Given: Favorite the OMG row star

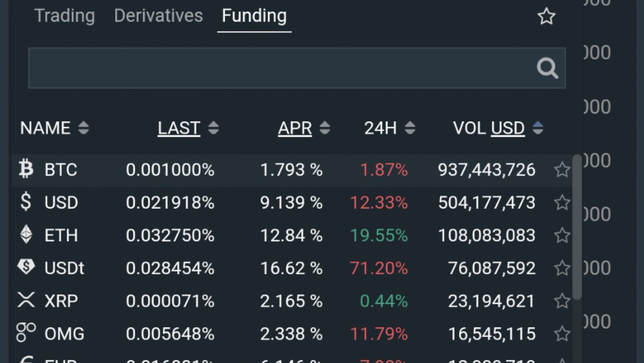Looking at the screenshot, I should (x=562, y=333).
